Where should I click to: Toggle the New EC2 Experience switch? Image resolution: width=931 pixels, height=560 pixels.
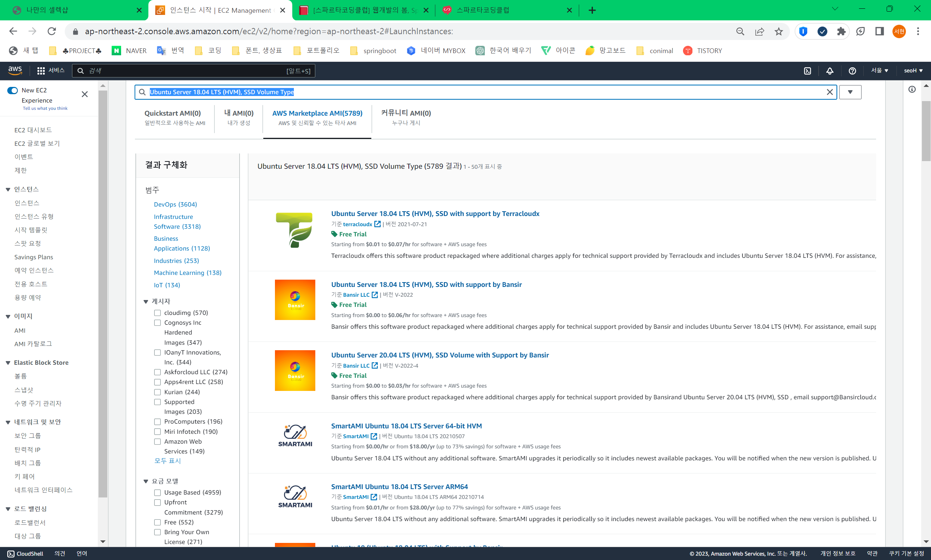(x=12, y=91)
